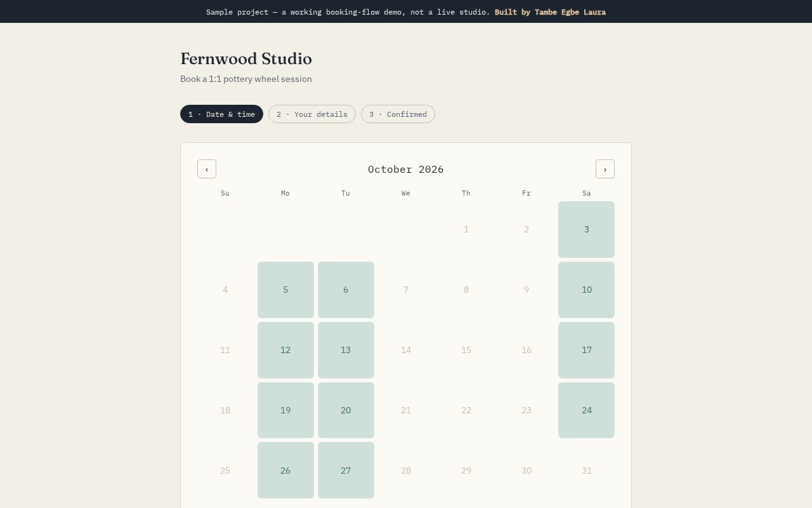Select Monday October 5
Screen dimensions: 812x508
pos(285,290)
